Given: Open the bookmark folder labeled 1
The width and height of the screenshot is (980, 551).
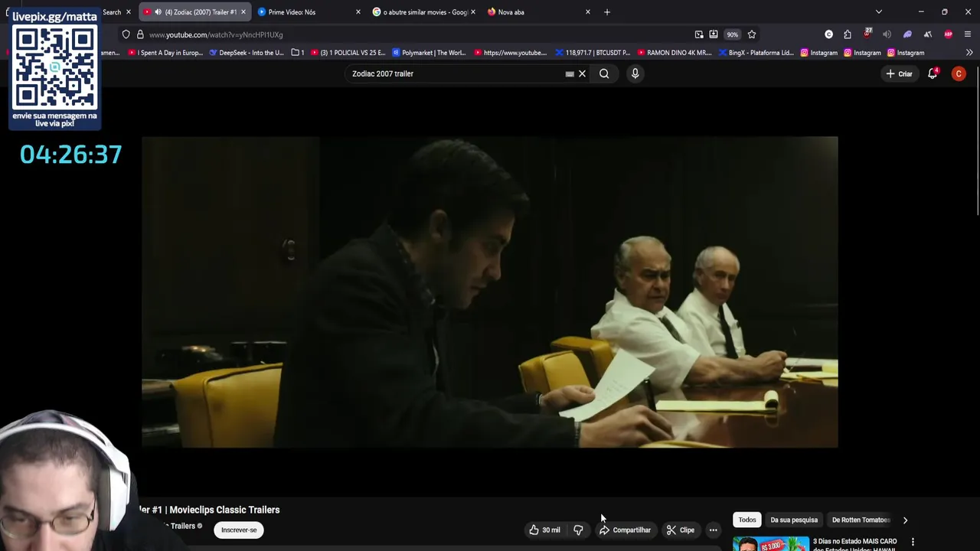Looking at the screenshot, I should (x=298, y=53).
